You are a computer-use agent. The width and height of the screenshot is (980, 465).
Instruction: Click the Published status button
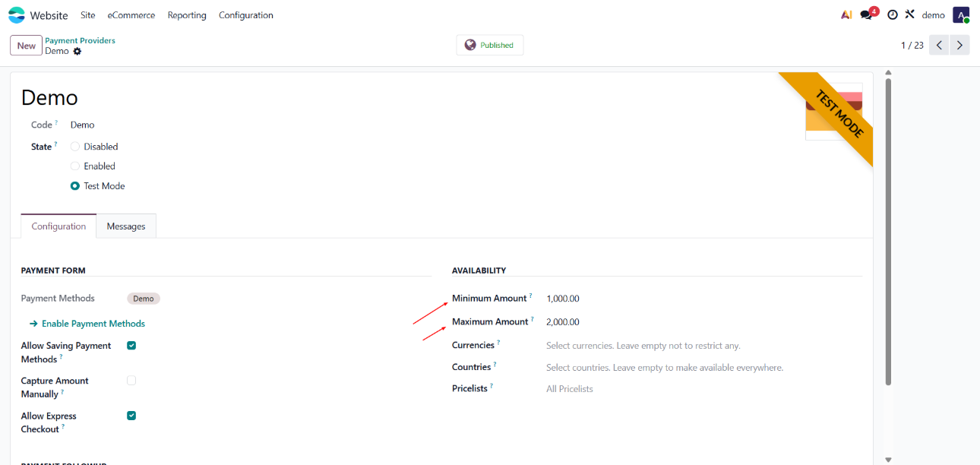(x=489, y=46)
